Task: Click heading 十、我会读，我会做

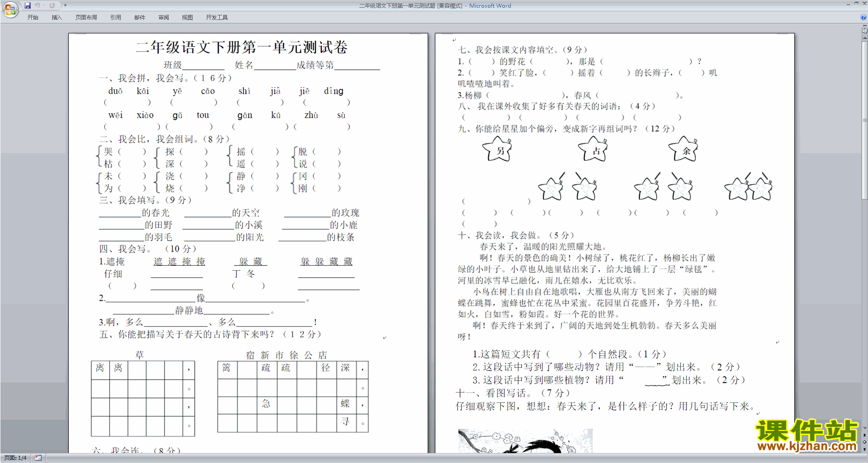Action: (516, 235)
